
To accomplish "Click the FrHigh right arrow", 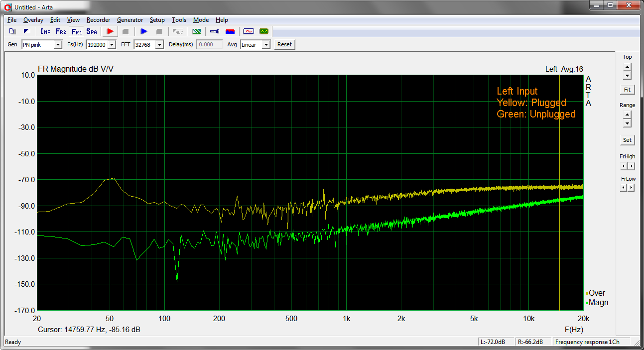I will [631, 165].
